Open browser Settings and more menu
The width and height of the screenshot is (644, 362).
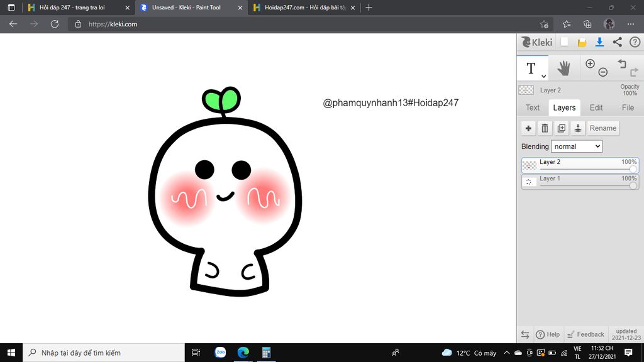(631, 25)
